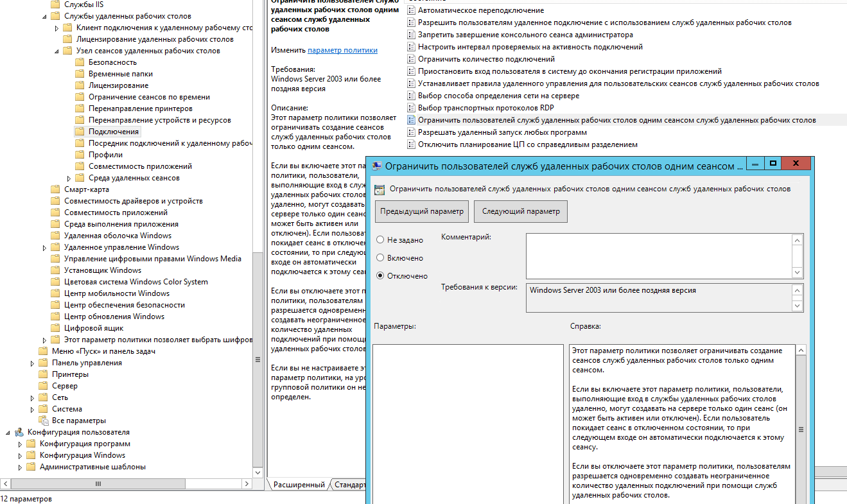
Task: Select Управление цифровыми правами Windows Media
Action: click(153, 259)
